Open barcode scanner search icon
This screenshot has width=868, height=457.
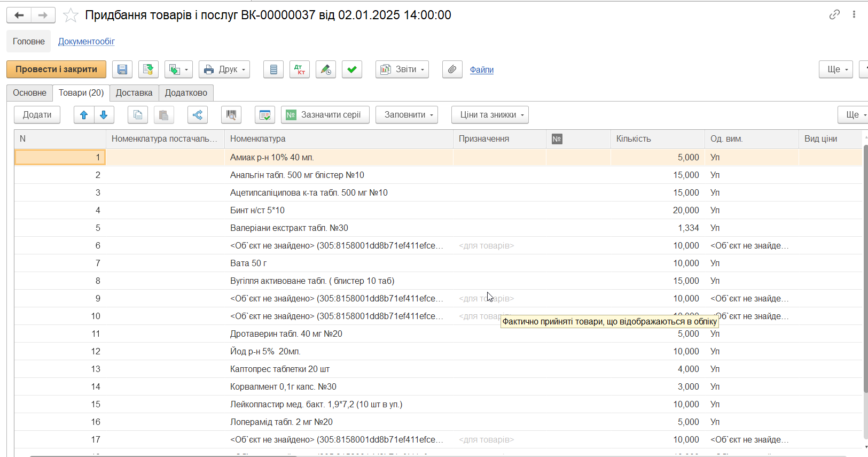(x=231, y=115)
